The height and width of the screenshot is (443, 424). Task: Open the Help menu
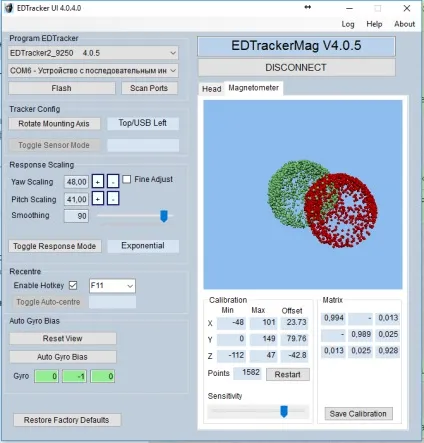pyautogui.click(x=374, y=24)
